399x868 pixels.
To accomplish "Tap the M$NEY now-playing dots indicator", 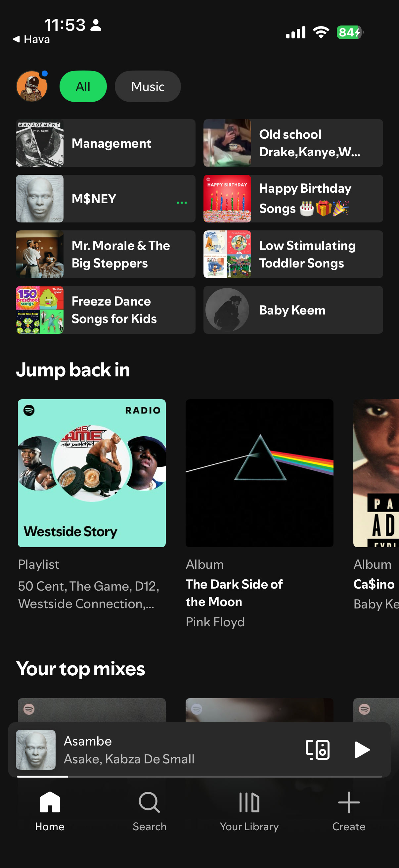I will [182, 202].
